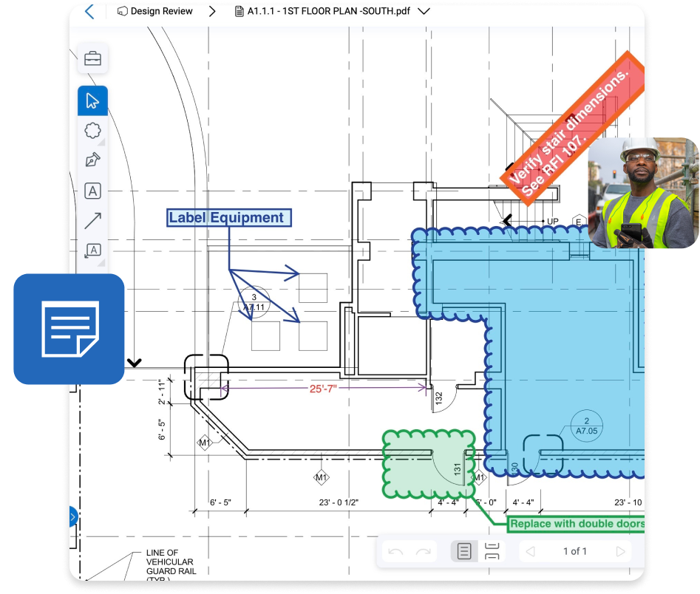
Task: Open the toolbox briefcase icon
Action: tap(93, 59)
